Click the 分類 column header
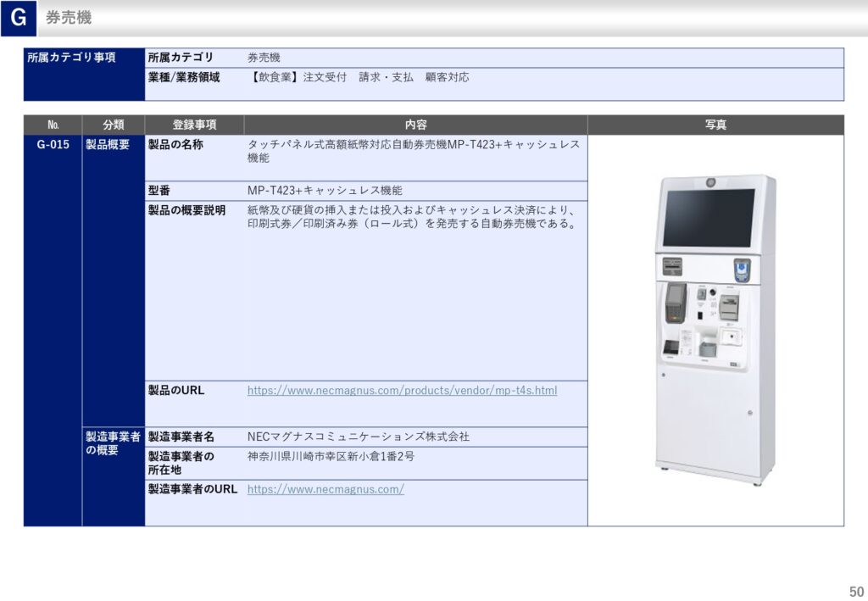Viewport: 868px width, 601px height. (113, 125)
